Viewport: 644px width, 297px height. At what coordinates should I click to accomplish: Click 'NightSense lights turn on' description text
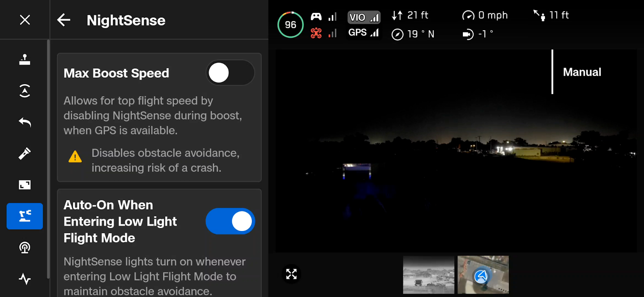(x=155, y=276)
